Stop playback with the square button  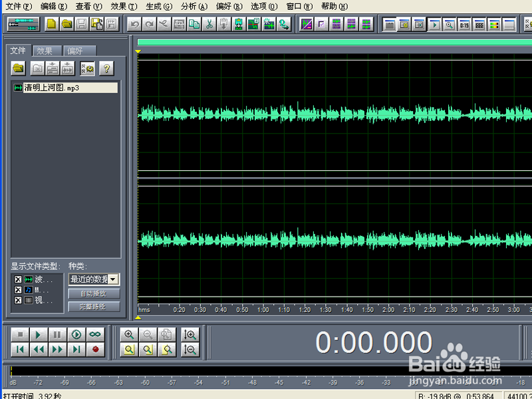(x=20, y=334)
